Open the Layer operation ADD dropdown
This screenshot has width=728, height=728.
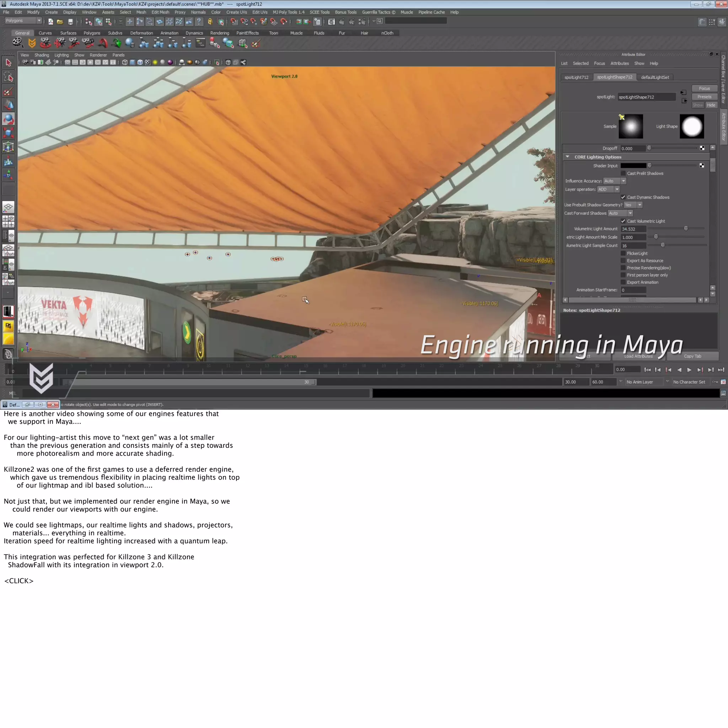(608, 189)
